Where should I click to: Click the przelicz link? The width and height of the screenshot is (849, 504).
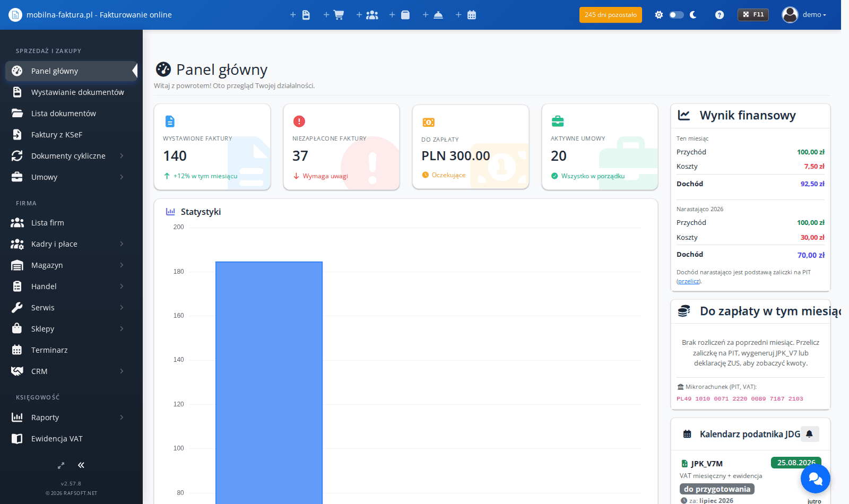coord(689,281)
